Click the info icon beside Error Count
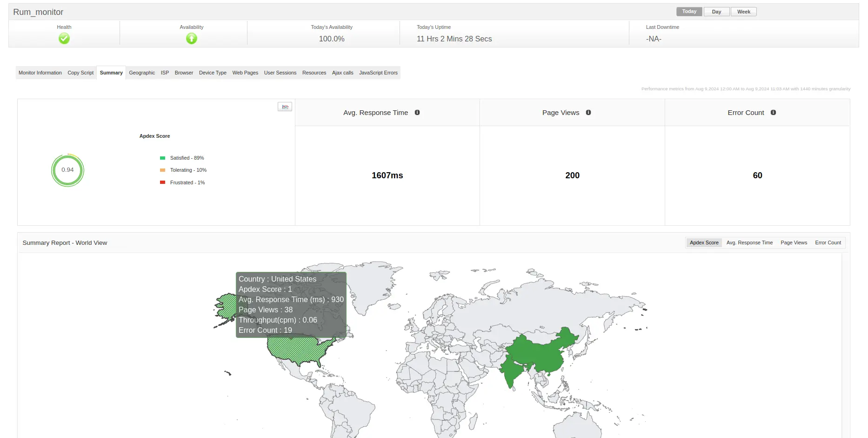The width and height of the screenshot is (868, 438). (774, 112)
